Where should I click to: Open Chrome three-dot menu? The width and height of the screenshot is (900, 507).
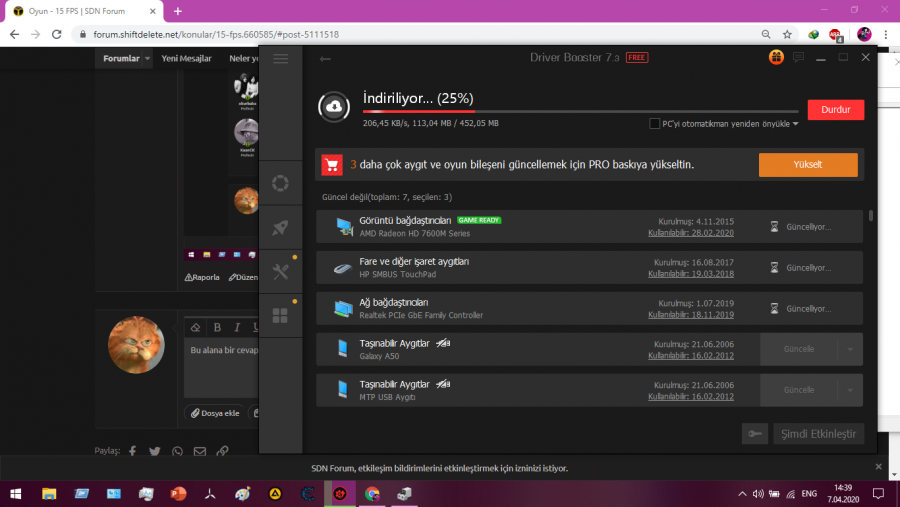coord(886,34)
